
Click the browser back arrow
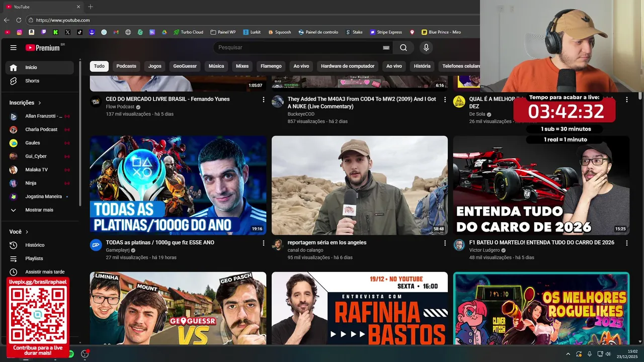(x=7, y=20)
